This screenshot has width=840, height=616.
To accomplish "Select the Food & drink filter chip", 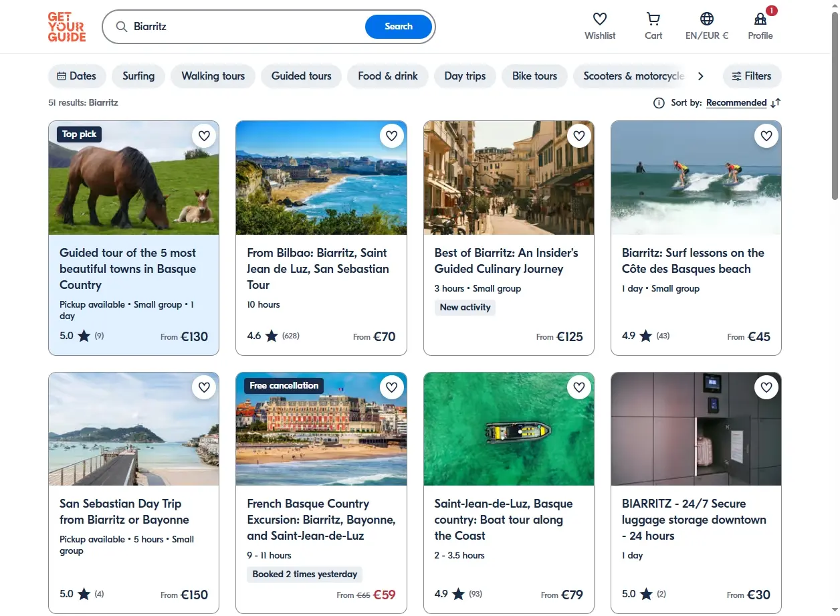I will pyautogui.click(x=388, y=76).
